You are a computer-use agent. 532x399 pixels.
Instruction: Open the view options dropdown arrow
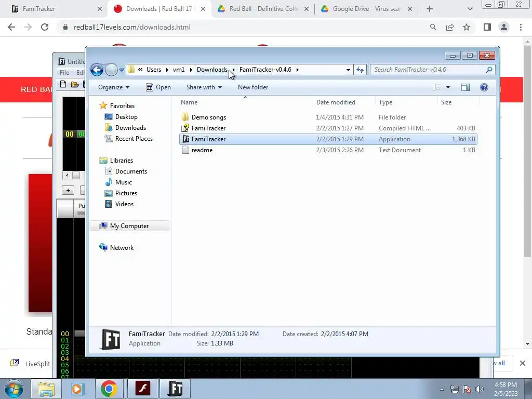[x=448, y=87]
